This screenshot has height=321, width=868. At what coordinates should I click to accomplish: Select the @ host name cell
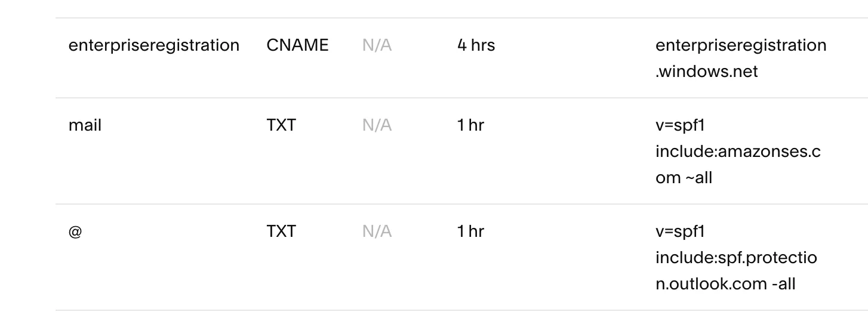[75, 232]
